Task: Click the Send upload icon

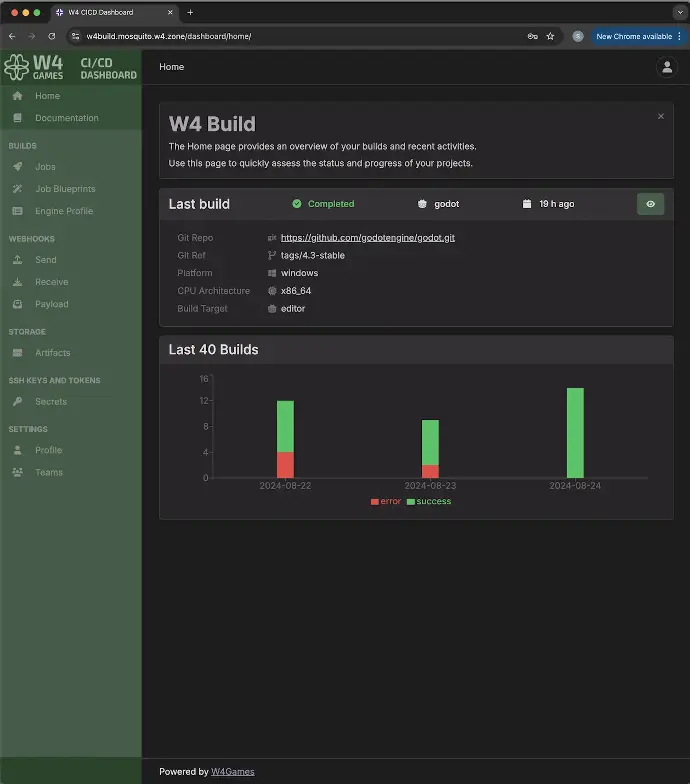Action: point(18,260)
